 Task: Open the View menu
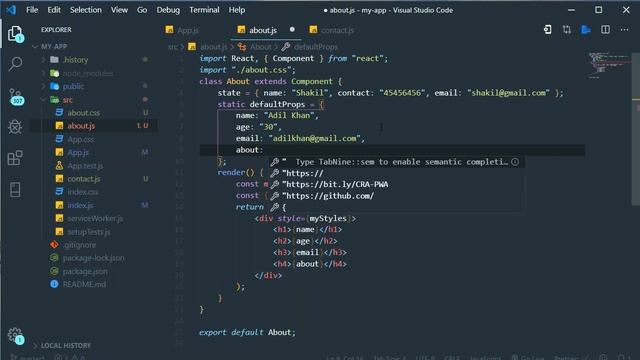119,10
